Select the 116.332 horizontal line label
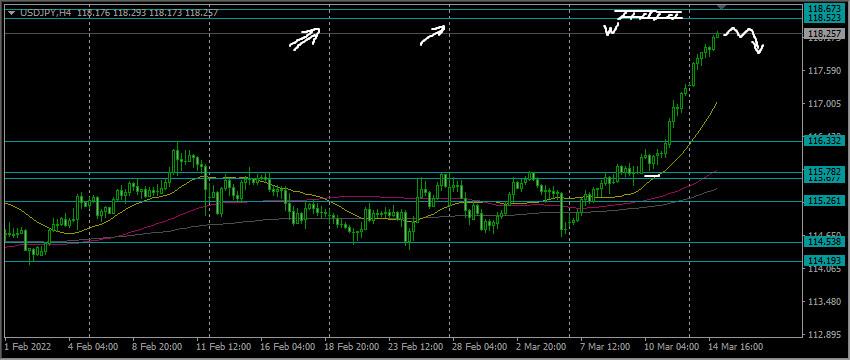Screen dimensions: 850x360 pyautogui.click(x=824, y=141)
